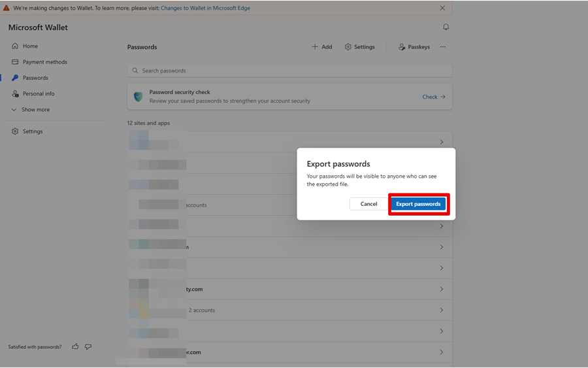Click the thumbs up feedback icon
Viewport: 588px width, 368px height.
point(75,346)
